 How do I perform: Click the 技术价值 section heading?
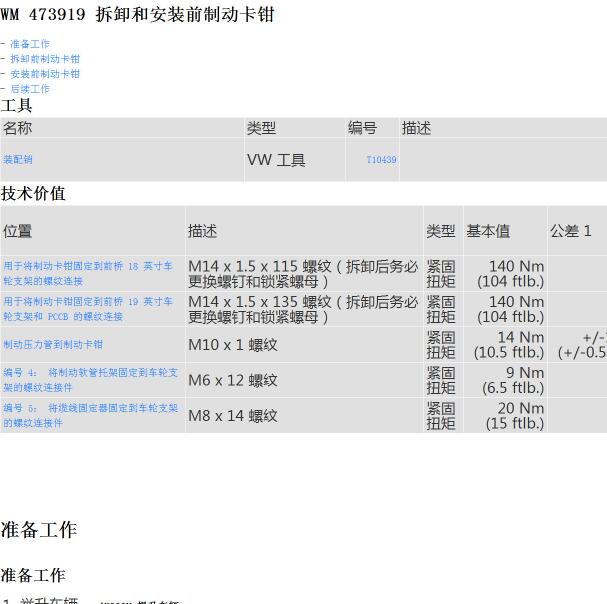[x=33, y=193]
